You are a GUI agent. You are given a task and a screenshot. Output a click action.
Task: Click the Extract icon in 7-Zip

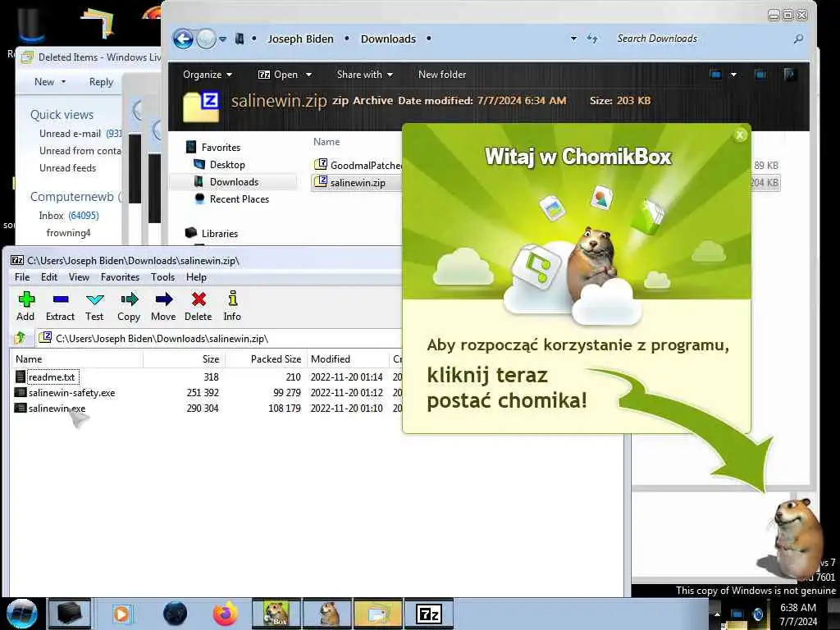click(x=60, y=307)
